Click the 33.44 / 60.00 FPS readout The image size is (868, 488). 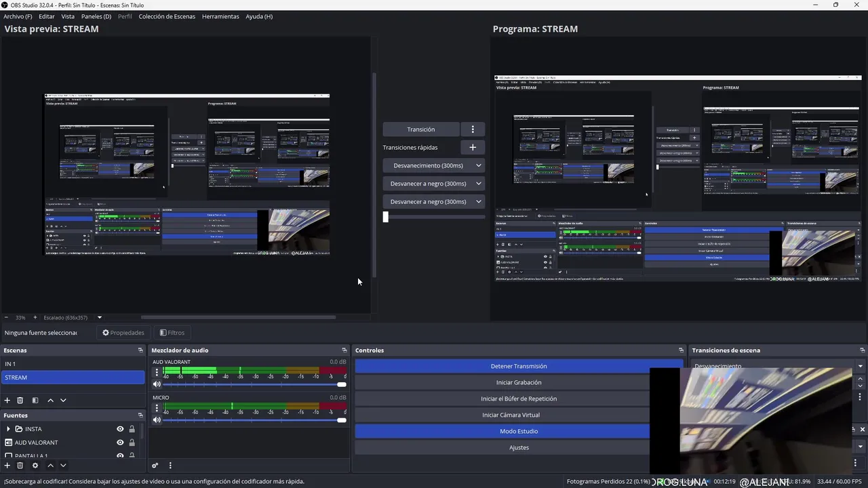click(x=838, y=481)
